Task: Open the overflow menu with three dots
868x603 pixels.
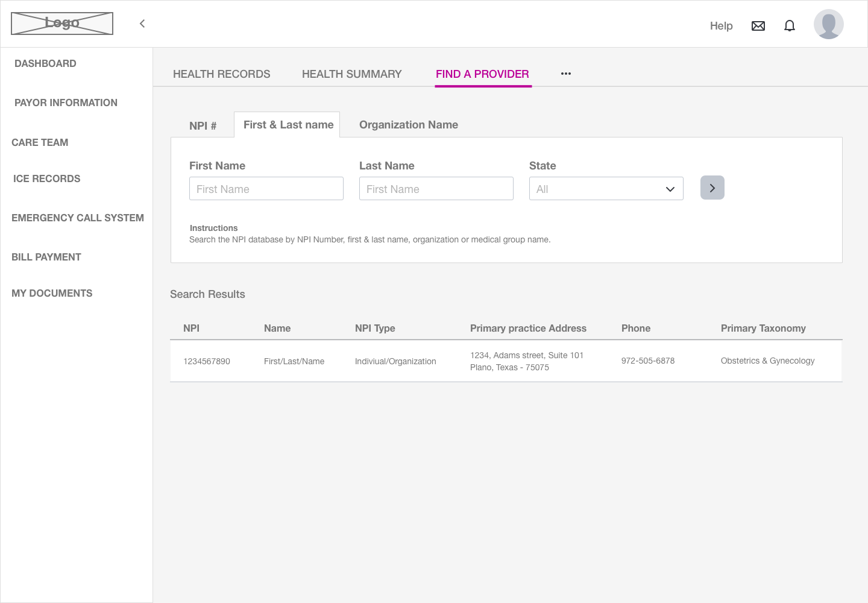Action: pyautogui.click(x=565, y=74)
